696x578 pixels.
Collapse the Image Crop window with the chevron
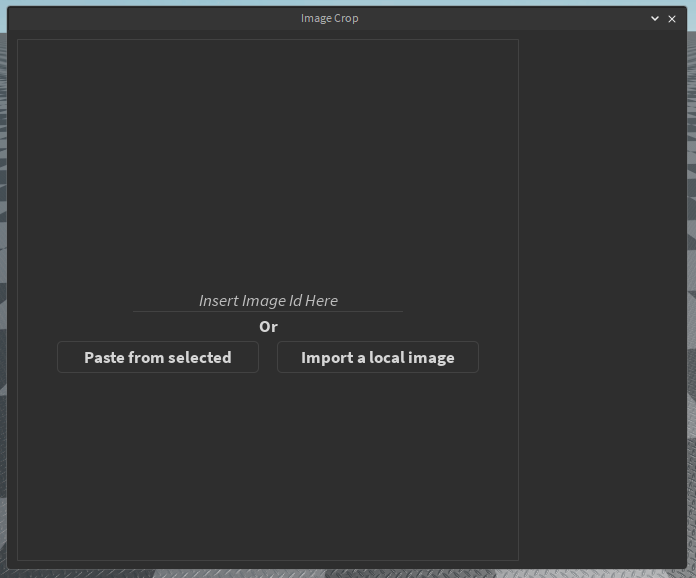pos(655,19)
